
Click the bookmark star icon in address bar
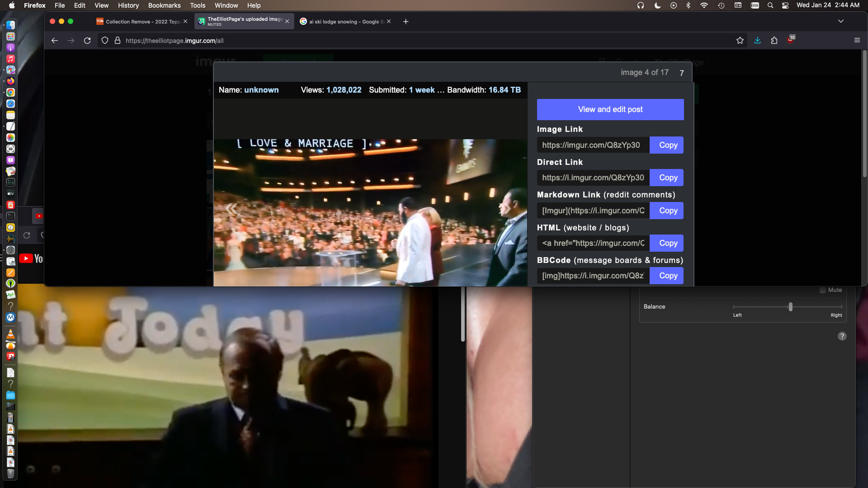point(740,41)
